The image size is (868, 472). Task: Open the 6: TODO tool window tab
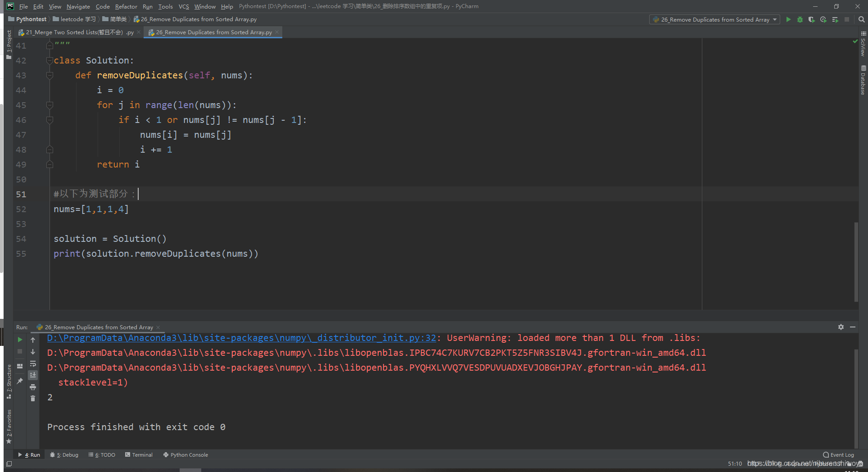[102, 455]
